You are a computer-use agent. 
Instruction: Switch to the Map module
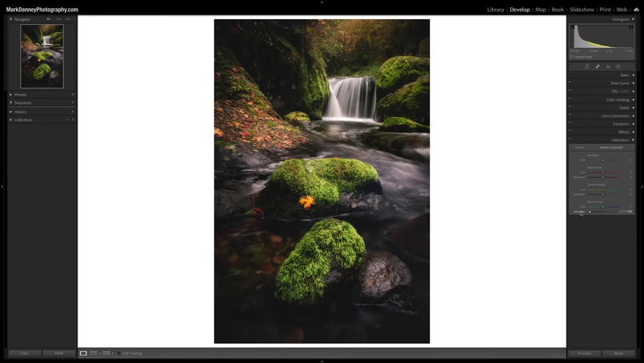(540, 10)
